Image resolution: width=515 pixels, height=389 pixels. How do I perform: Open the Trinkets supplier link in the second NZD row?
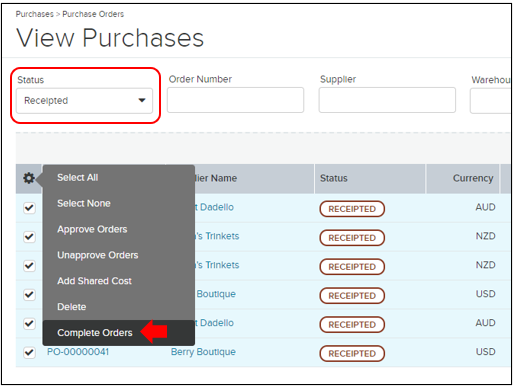coord(217,265)
